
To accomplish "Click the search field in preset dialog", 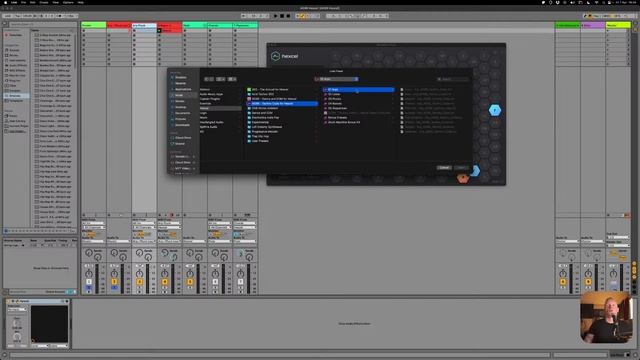I will [x=452, y=79].
